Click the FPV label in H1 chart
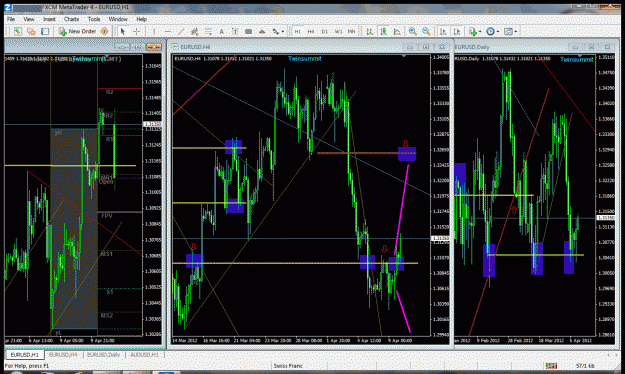 (x=107, y=216)
